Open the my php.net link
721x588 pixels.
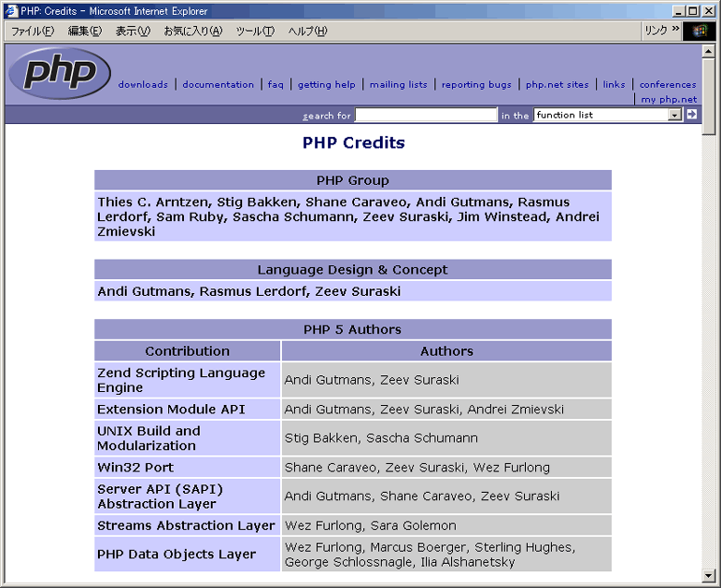(x=669, y=99)
